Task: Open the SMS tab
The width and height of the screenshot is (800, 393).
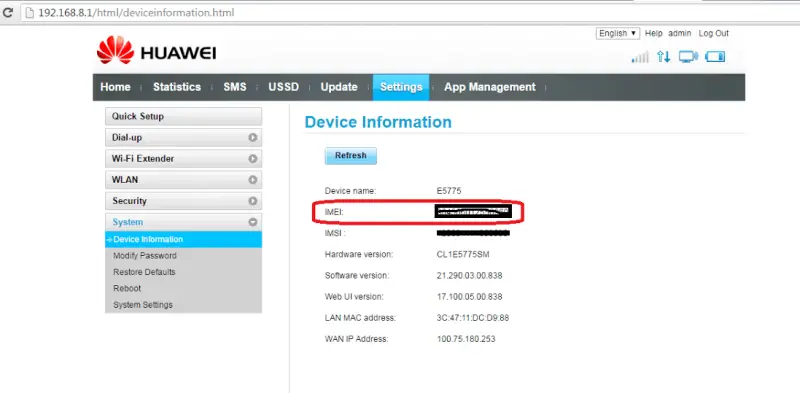Action: [235, 87]
